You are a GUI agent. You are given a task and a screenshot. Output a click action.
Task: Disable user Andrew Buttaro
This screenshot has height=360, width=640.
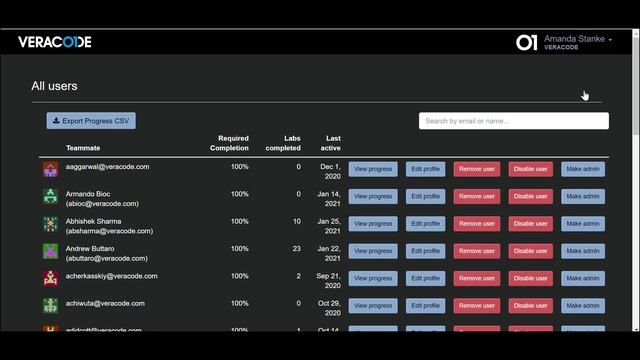pos(531,251)
